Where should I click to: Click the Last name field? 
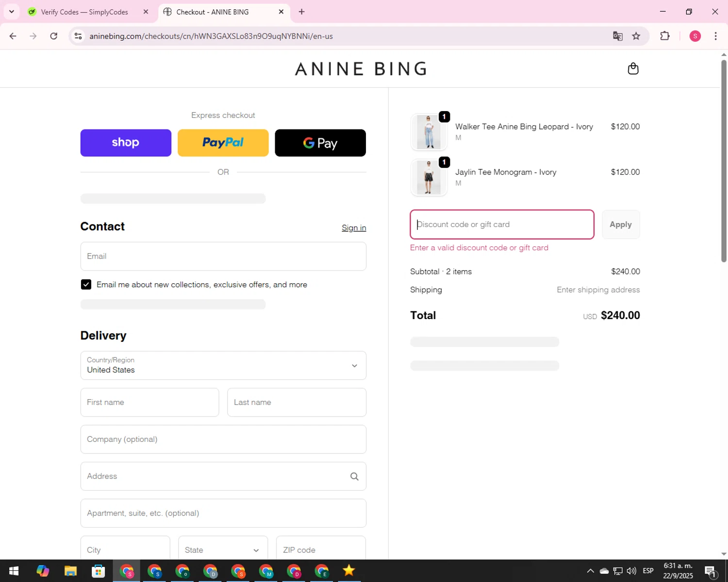coord(297,402)
